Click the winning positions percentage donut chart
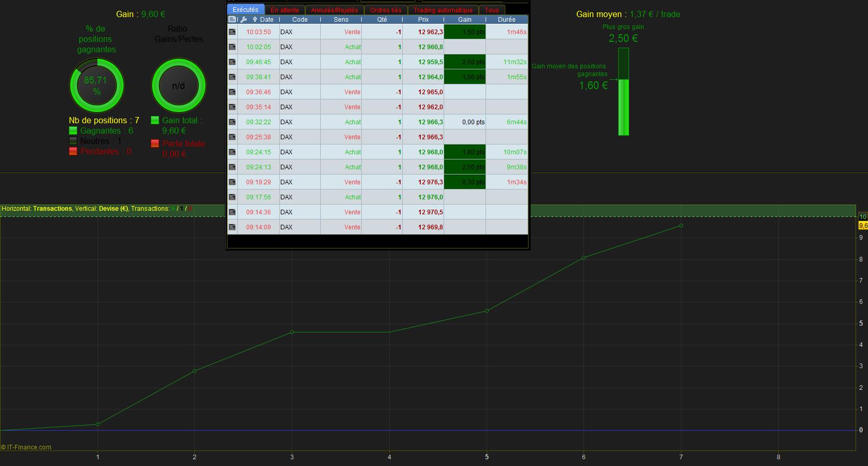868x466 pixels. pos(97,85)
